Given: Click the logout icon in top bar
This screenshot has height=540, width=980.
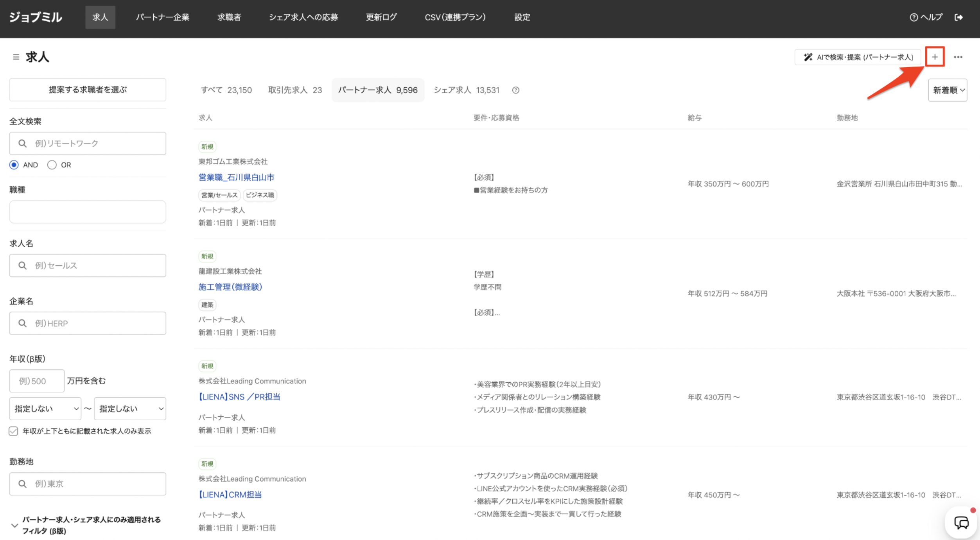Looking at the screenshot, I should [958, 17].
